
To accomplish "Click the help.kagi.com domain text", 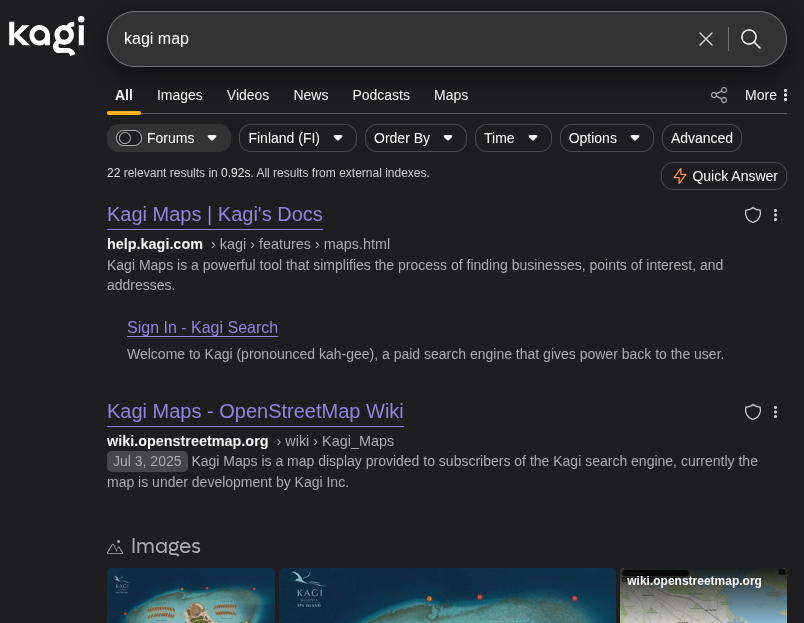I will [x=155, y=244].
